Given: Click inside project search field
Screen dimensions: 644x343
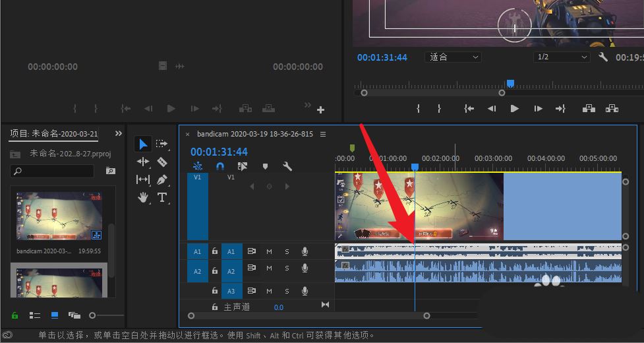Looking at the screenshot, I should coord(52,171).
